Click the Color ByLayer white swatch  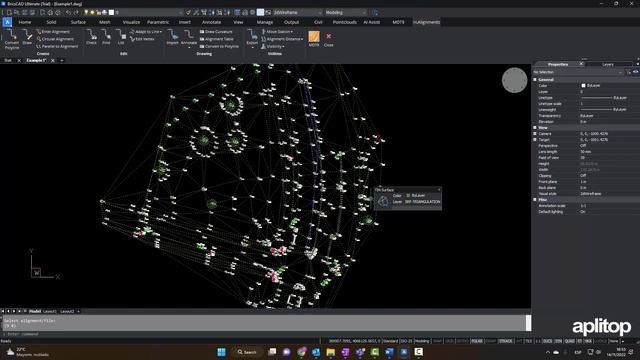click(x=583, y=85)
